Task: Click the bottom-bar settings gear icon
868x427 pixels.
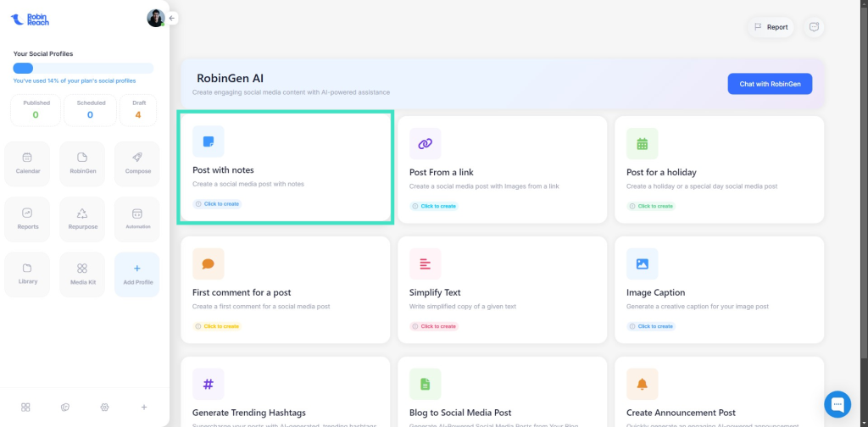Action: 104,407
